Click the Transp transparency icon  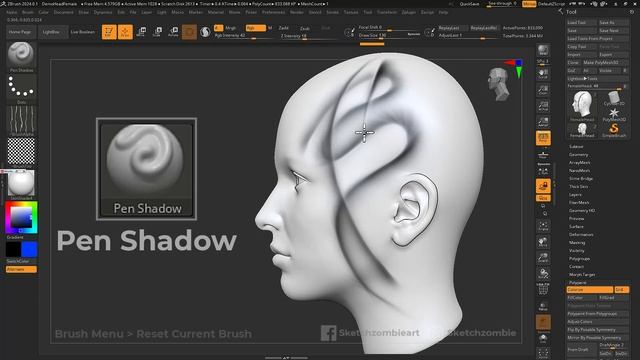[543, 306]
